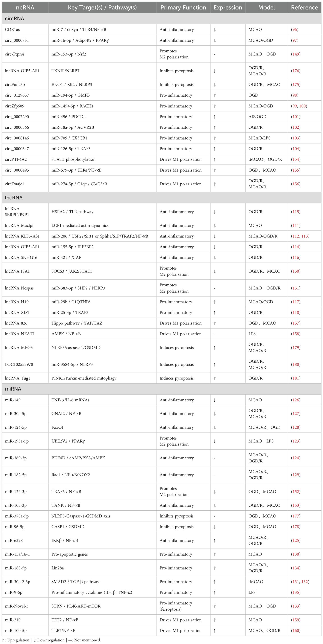The height and width of the screenshot is (644, 323).
Task: Open citation 100 in the circZfp609 row
Action: point(302,106)
